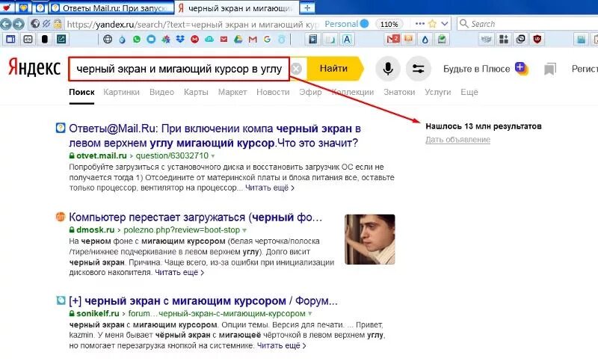Screen dimensions: 598x364
Task: Open the red envelope mail bookmark icon
Action: 224,39
